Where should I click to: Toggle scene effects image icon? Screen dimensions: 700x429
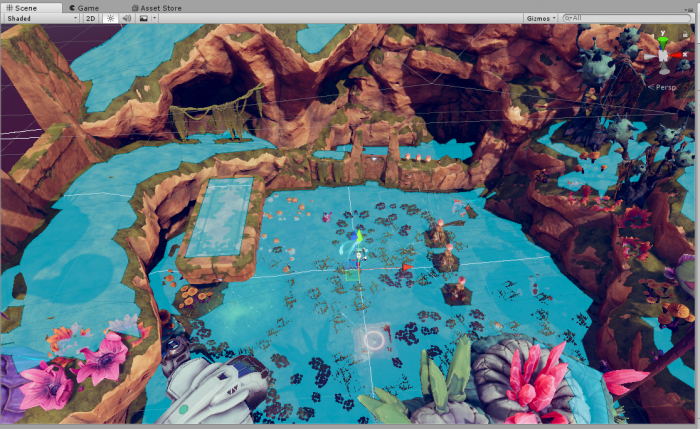144,18
